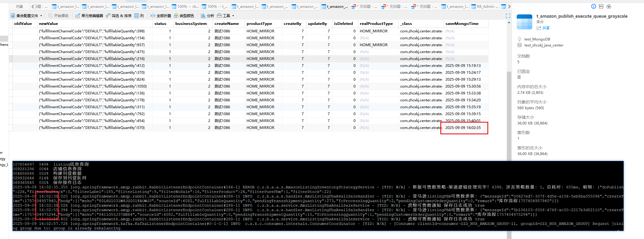Click the Collection Profile (集合配置文件) icon
The width and height of the screenshot is (644, 239).
click(x=13, y=16)
